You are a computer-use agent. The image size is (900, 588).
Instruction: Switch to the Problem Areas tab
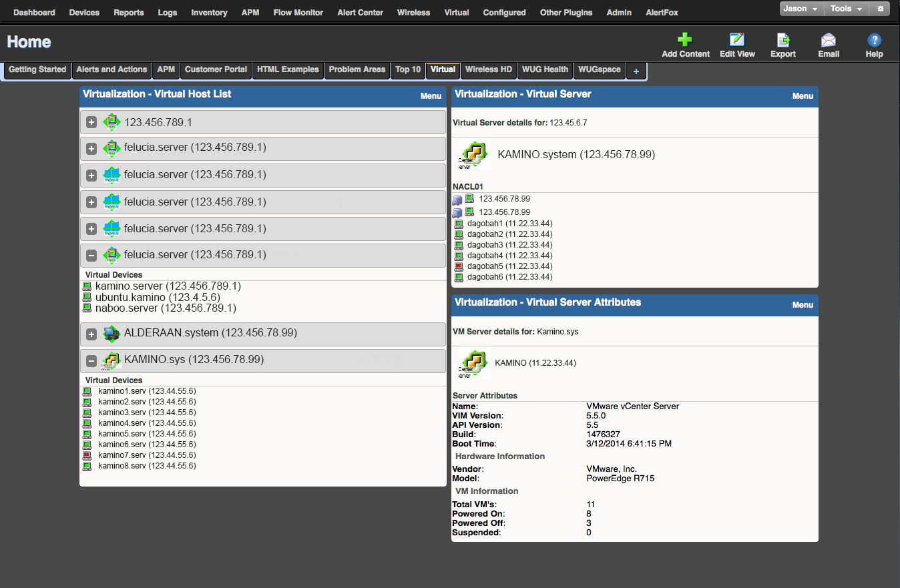tap(357, 70)
